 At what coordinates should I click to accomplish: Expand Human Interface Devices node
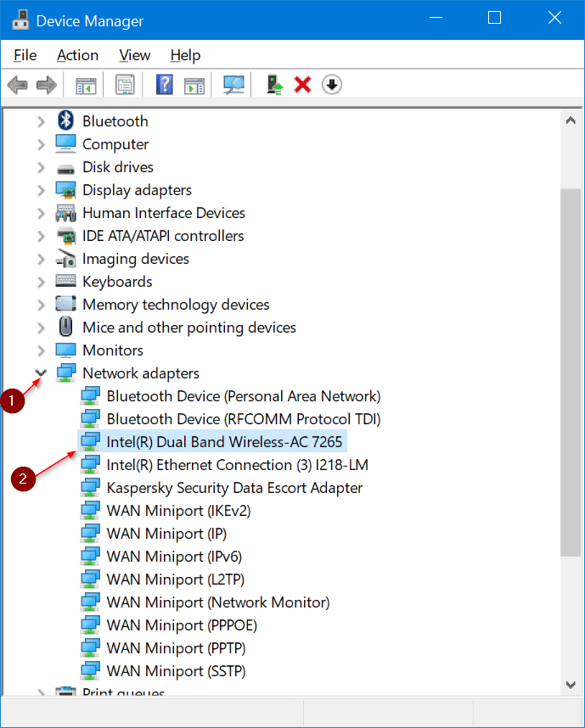pyautogui.click(x=41, y=213)
